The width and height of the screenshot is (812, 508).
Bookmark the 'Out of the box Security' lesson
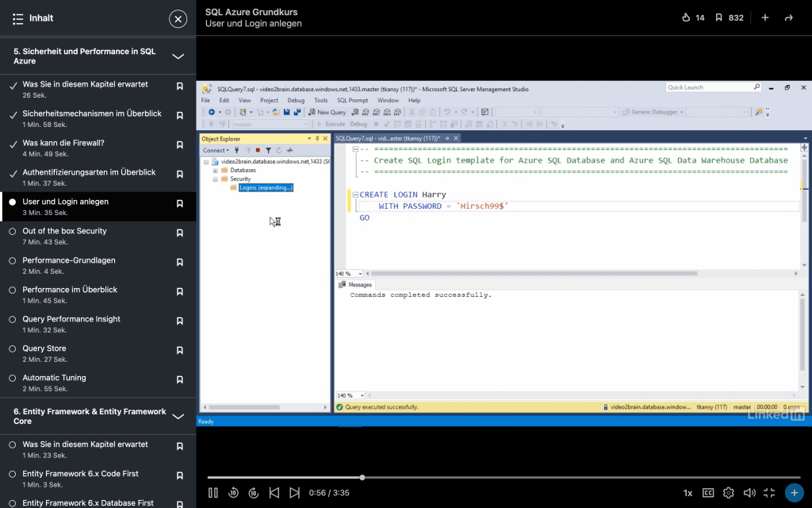click(180, 233)
